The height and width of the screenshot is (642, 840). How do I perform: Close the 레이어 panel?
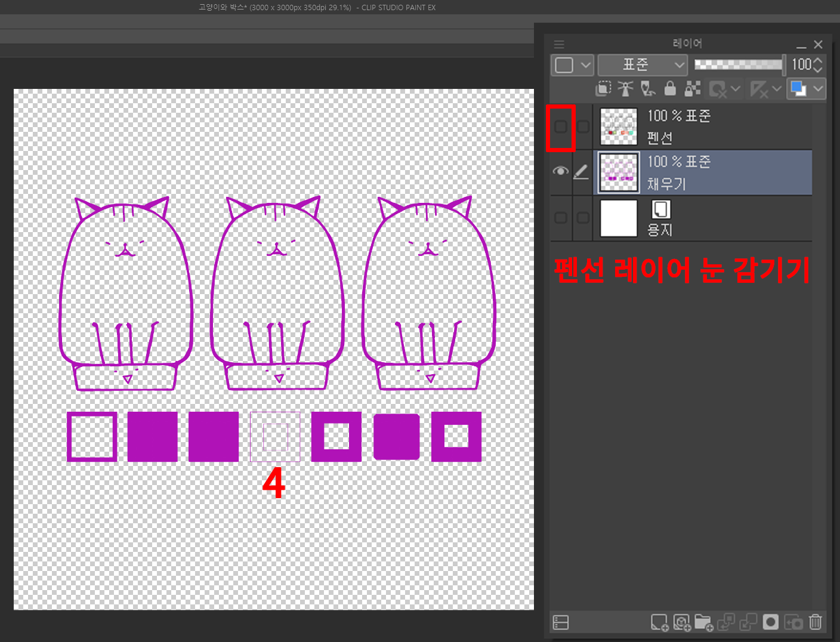tap(819, 45)
